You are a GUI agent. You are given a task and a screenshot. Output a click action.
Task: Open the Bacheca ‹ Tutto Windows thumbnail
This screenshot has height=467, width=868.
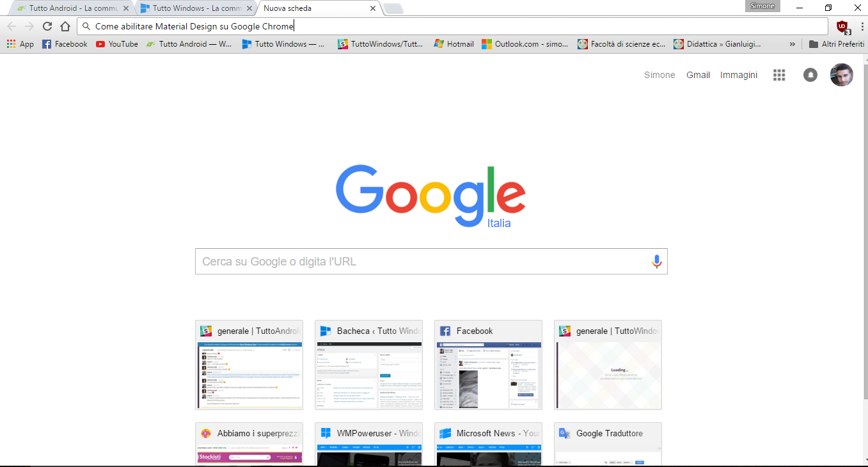click(368, 365)
